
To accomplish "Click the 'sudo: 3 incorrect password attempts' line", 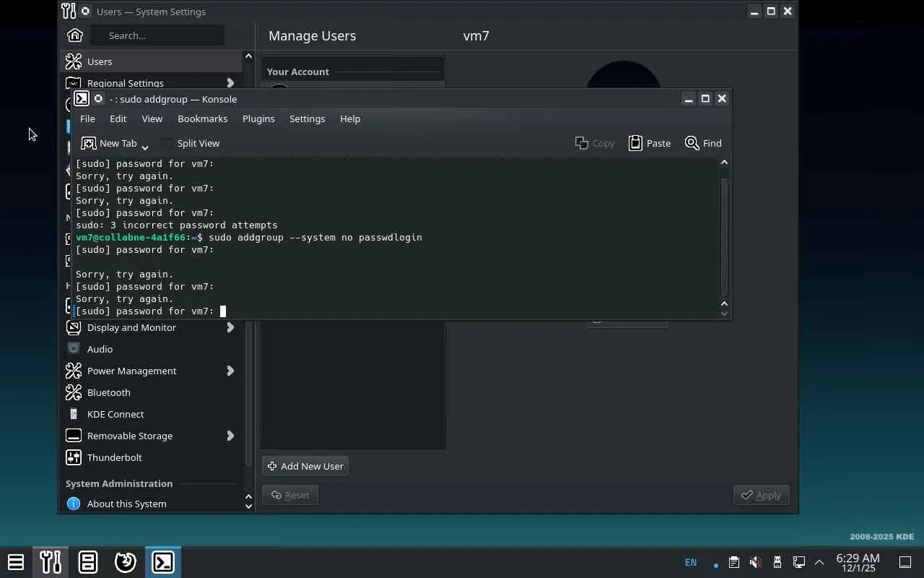I will [x=177, y=225].
